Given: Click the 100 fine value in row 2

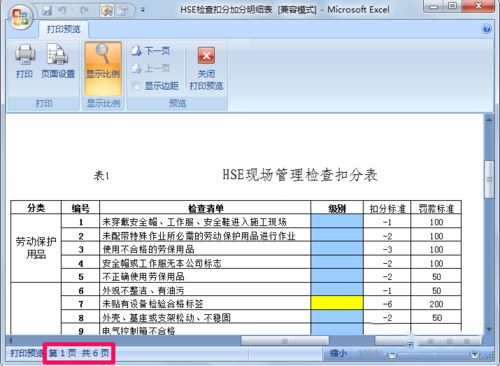Looking at the screenshot, I should pos(436,236).
